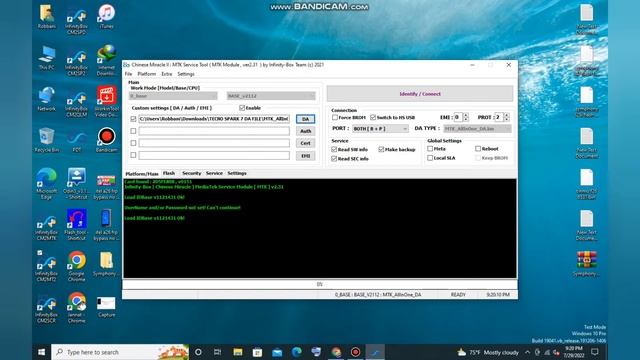The image size is (640, 360).
Task: Increase the EMI value with up arrow
Action: click(x=466, y=115)
